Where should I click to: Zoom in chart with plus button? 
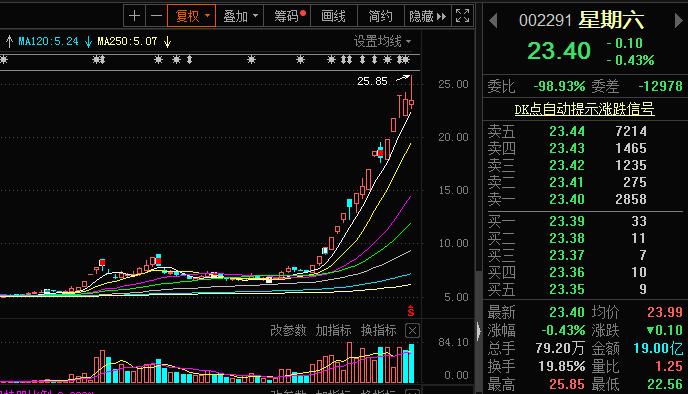point(134,16)
